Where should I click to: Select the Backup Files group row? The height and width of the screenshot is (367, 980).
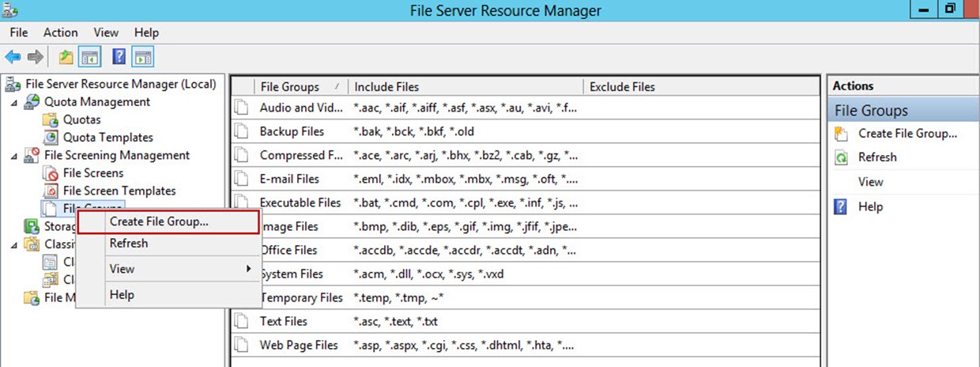pyautogui.click(x=292, y=131)
